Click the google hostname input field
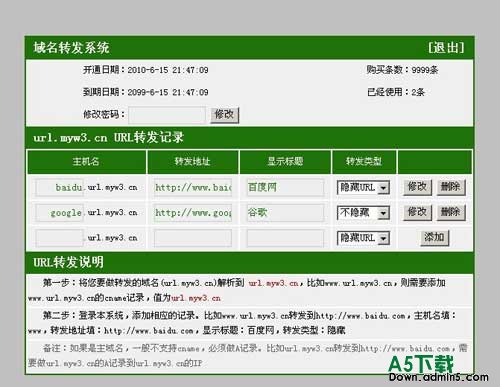 coord(59,213)
